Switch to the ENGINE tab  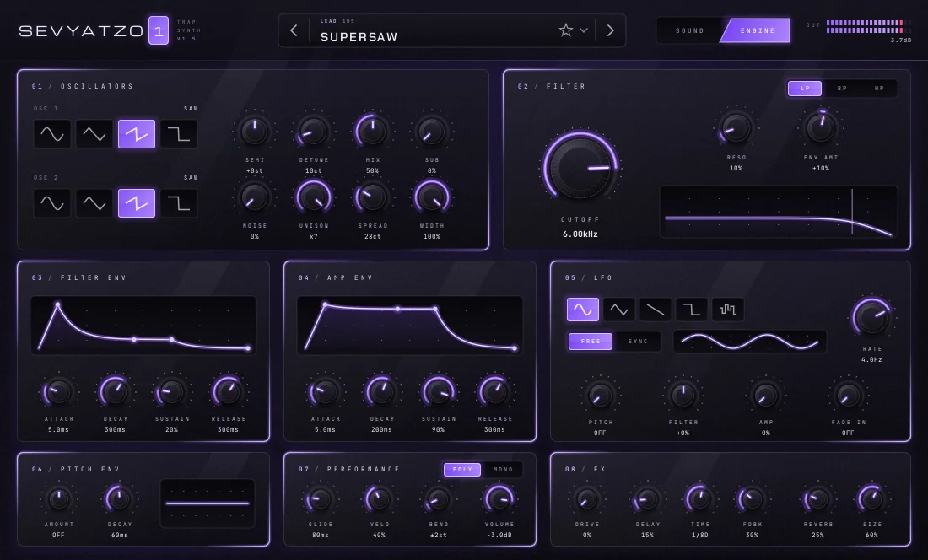coord(757,30)
